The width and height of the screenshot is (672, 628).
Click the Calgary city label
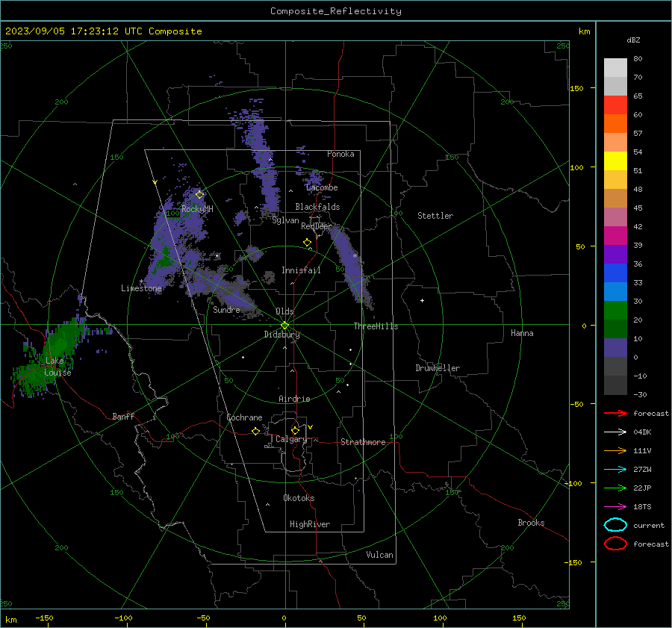click(291, 439)
